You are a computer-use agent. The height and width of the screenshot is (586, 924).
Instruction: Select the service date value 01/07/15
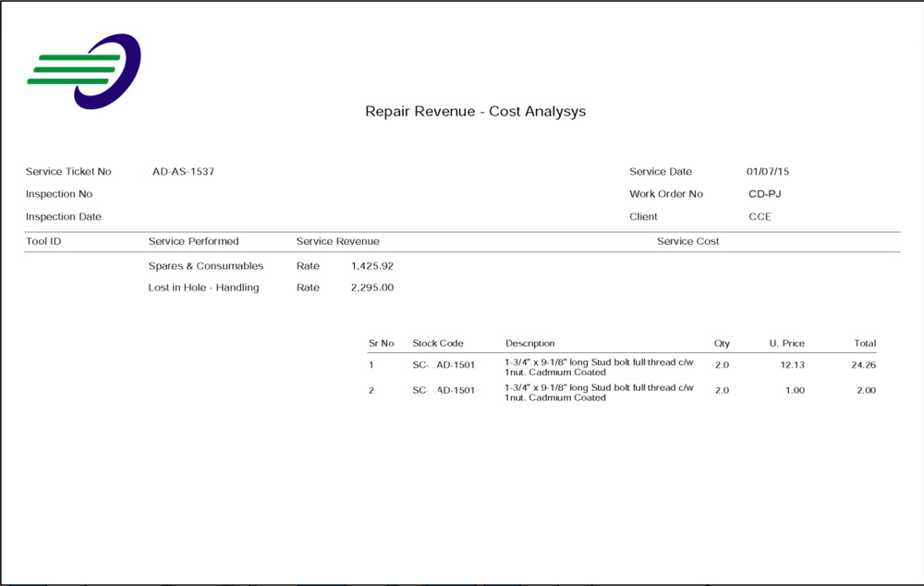[x=767, y=172]
